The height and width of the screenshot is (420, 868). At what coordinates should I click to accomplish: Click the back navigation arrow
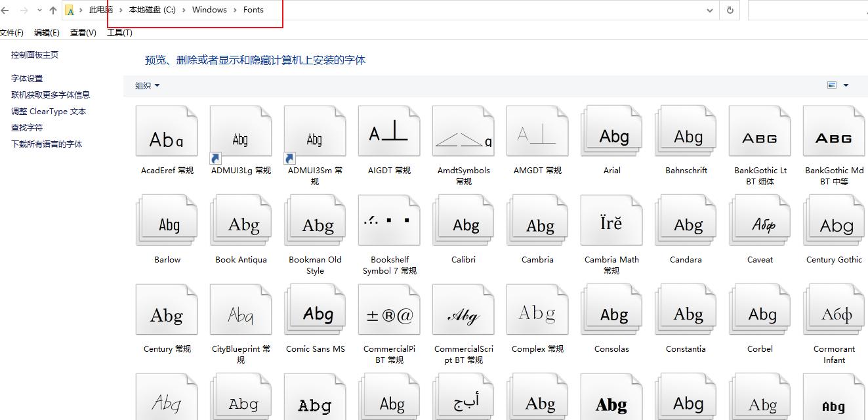click(x=7, y=10)
